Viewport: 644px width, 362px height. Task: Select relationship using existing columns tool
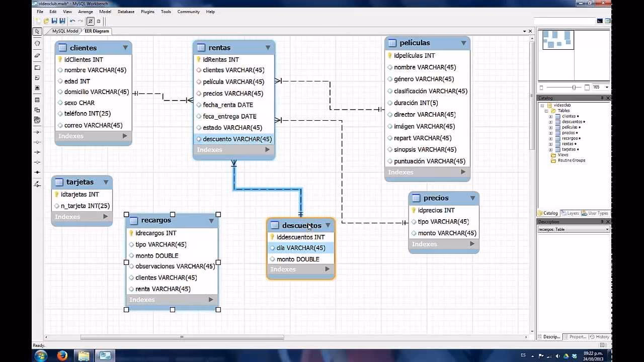pyautogui.click(x=37, y=184)
